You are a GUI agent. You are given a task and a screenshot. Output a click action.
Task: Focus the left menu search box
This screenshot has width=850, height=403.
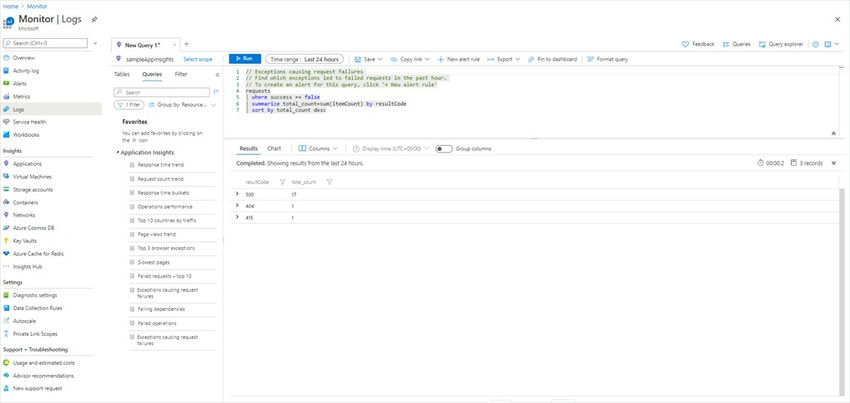pos(45,43)
